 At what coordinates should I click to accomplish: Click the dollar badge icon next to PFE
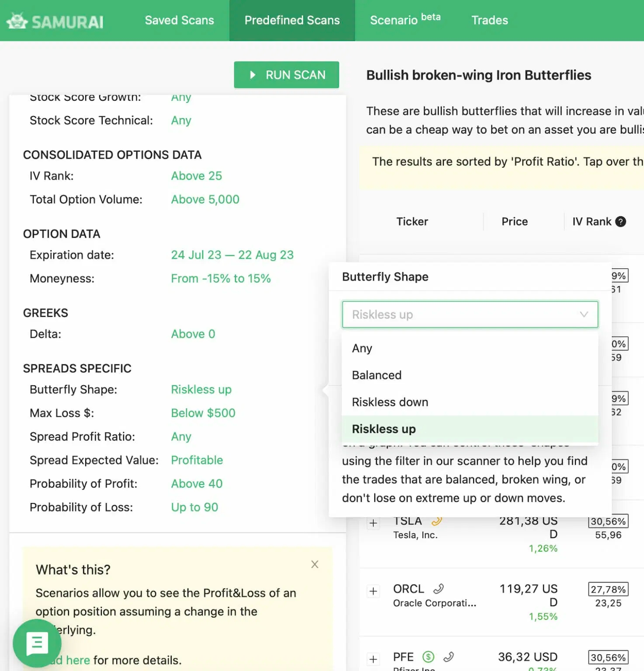click(x=428, y=657)
